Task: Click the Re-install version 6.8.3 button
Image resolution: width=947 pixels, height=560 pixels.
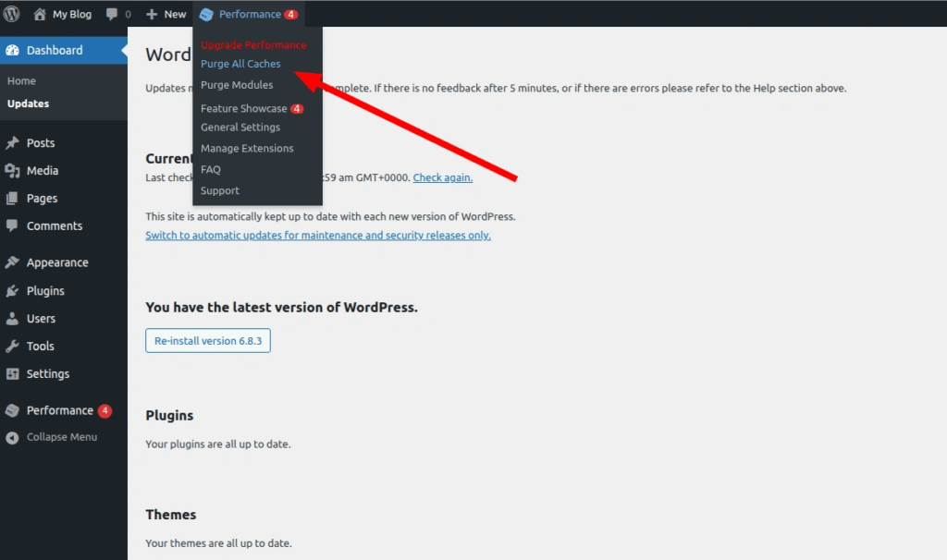Action: 207,340
